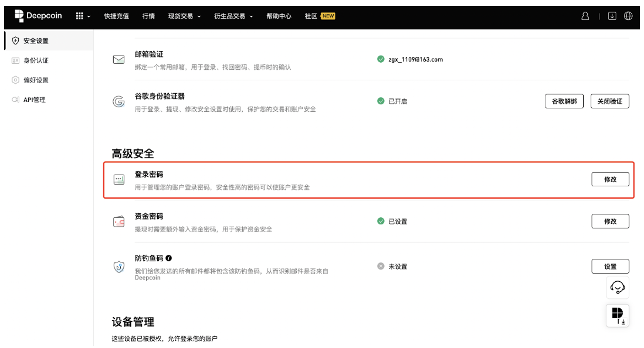
Task: Click the floating Deepcoin app download icon
Action: point(617,315)
